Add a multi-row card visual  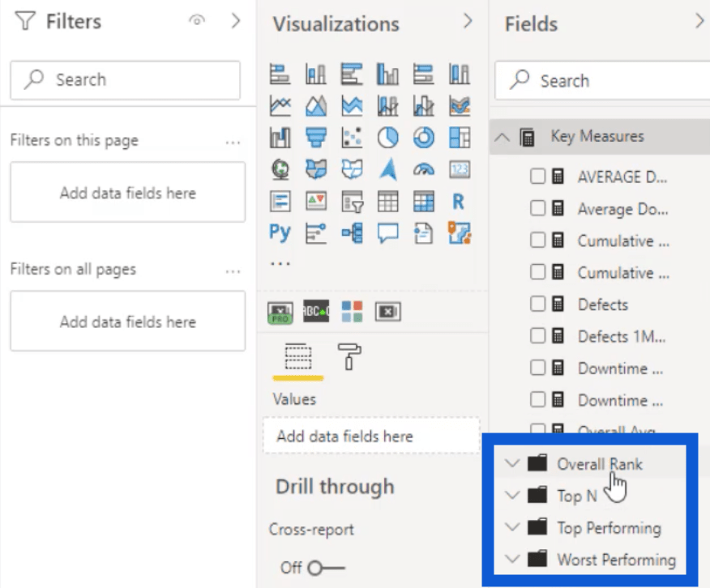pos(280,202)
